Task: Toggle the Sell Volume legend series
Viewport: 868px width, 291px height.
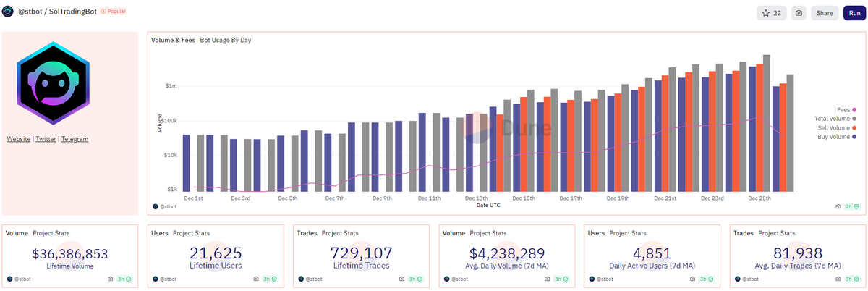Action: coord(837,127)
